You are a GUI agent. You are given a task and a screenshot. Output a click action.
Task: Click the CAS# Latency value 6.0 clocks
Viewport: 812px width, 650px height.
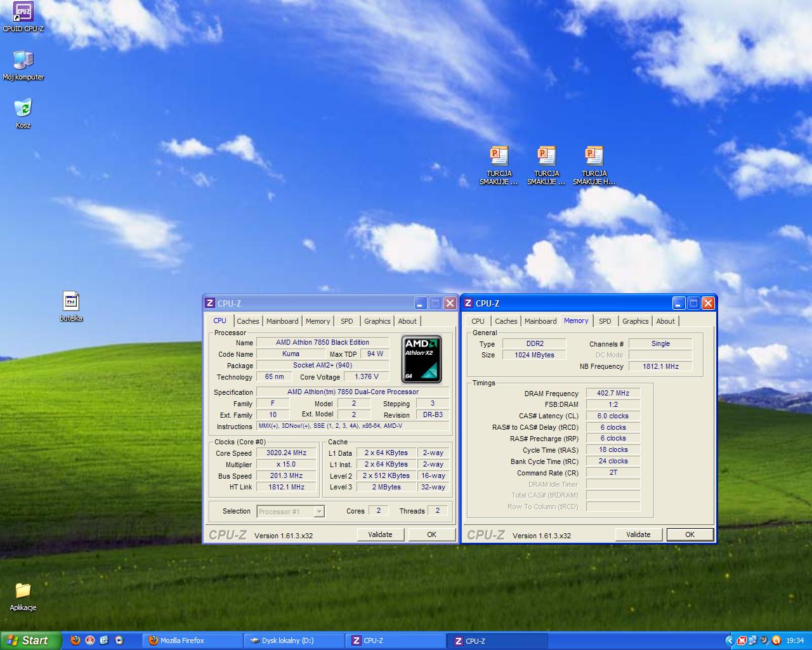(x=613, y=416)
